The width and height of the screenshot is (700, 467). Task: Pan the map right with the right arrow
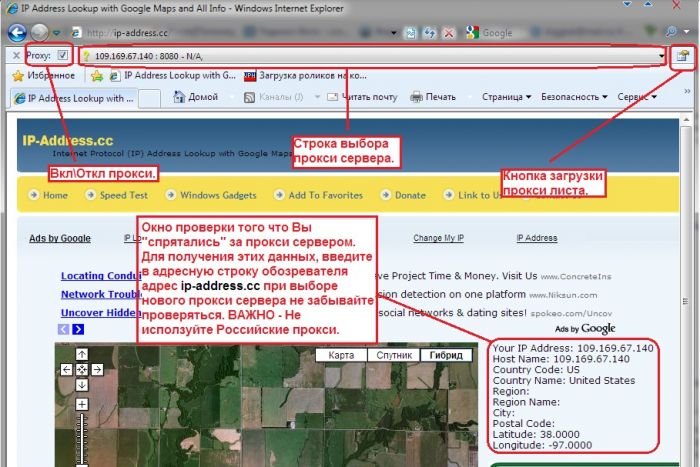[x=97, y=370]
